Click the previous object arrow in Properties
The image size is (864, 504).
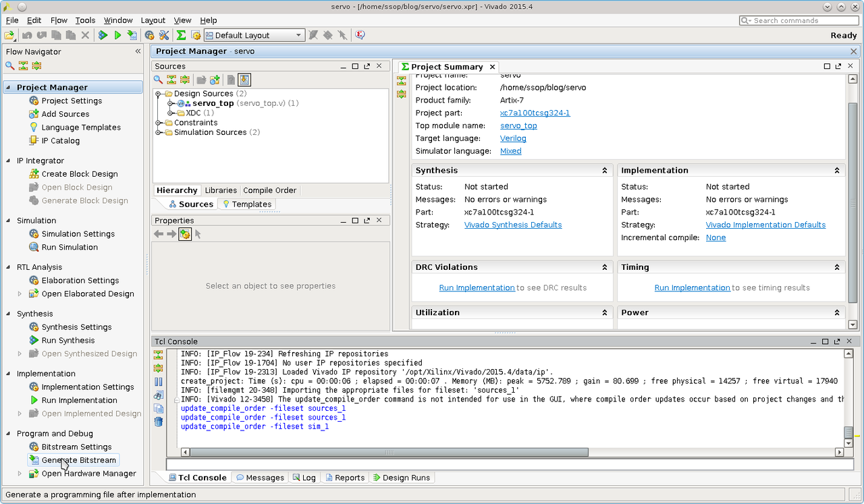click(159, 234)
